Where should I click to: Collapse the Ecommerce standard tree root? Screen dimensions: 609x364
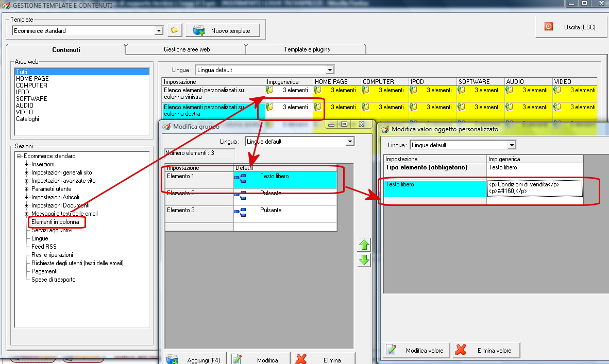pos(19,156)
